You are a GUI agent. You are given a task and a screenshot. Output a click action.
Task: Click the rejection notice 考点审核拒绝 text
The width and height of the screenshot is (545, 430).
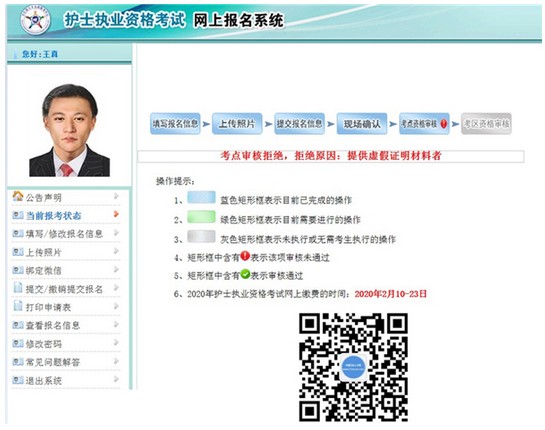[x=331, y=156]
